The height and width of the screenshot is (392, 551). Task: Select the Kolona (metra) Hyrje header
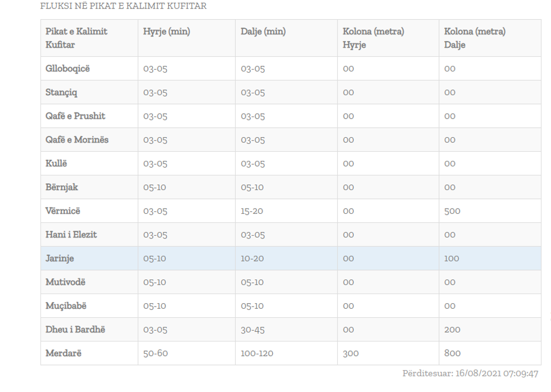tap(373, 38)
